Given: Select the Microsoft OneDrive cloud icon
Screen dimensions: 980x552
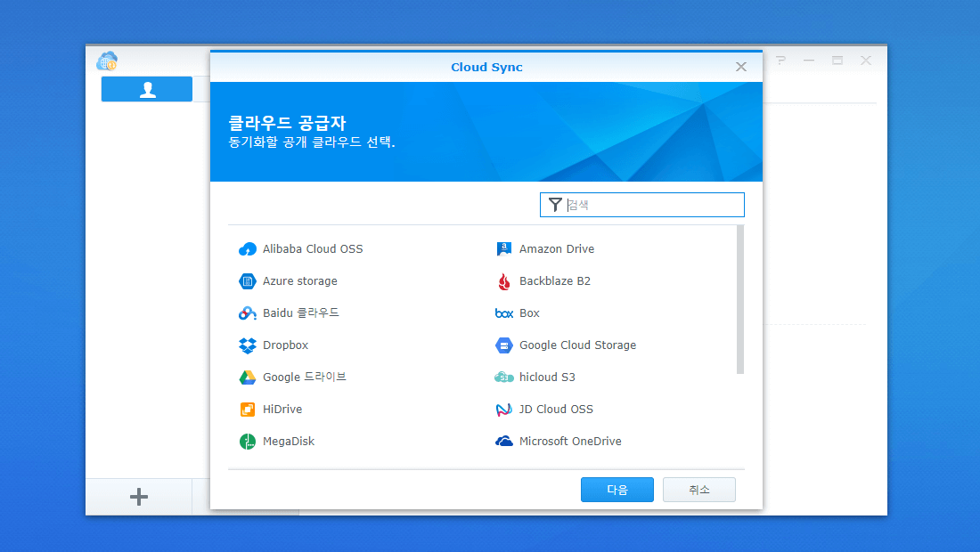Looking at the screenshot, I should tap(503, 442).
